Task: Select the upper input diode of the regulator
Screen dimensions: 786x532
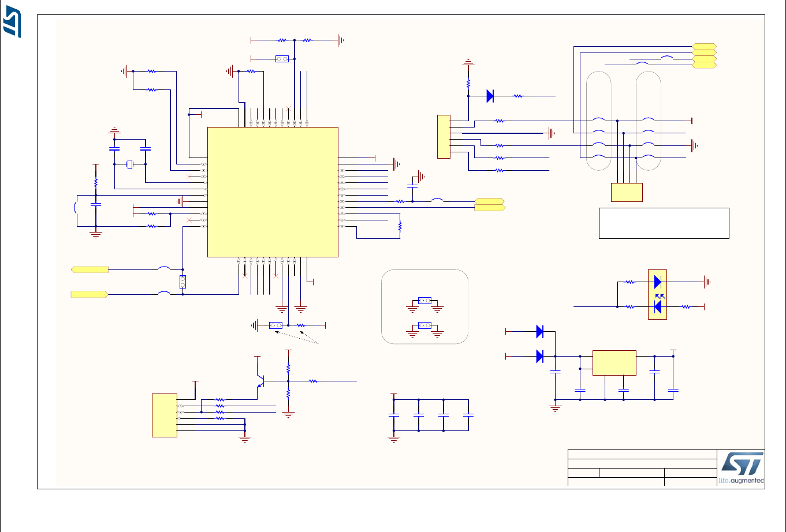Action: point(539,331)
